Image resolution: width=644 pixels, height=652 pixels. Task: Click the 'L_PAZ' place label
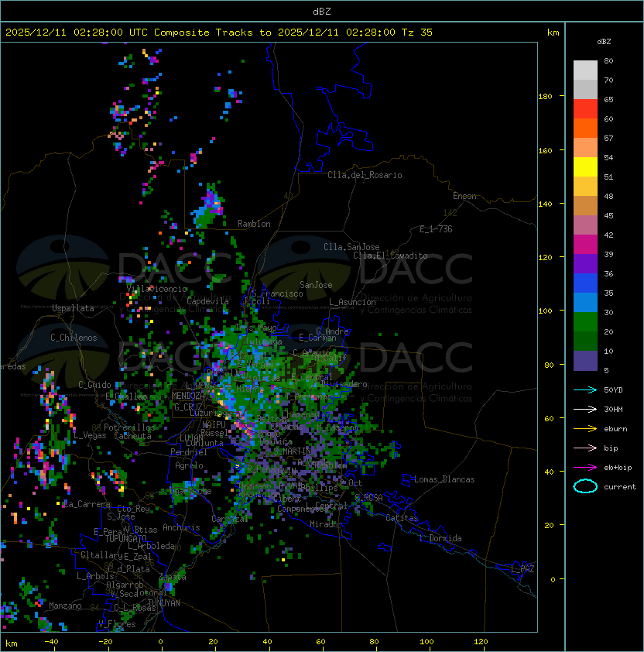tap(522, 569)
